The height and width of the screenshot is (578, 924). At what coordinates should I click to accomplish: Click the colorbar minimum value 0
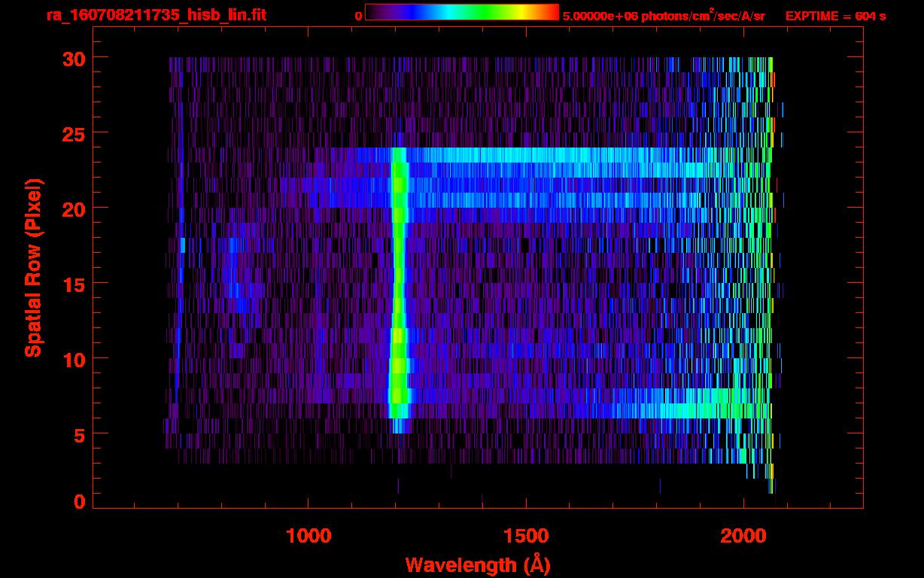(358, 16)
